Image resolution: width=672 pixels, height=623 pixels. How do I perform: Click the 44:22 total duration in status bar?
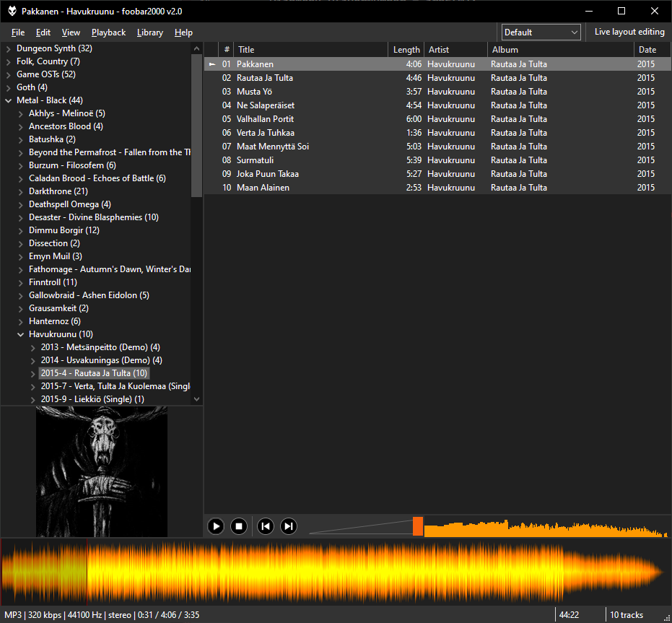569,615
